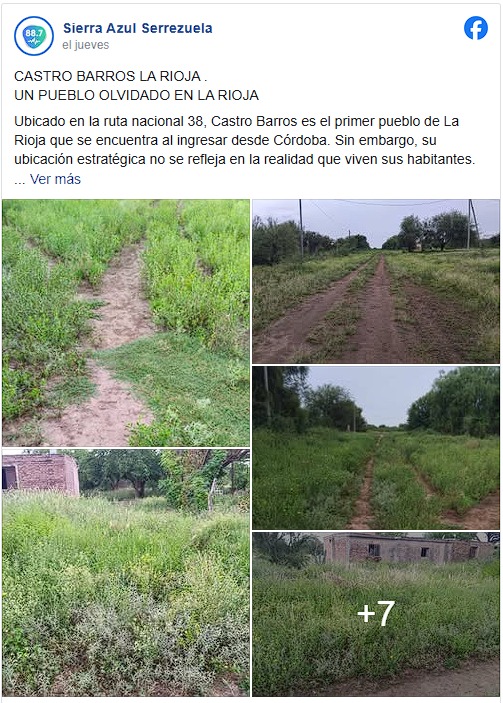Click the tall utility pole in the dirt road photo
The height and width of the screenshot is (703, 503).
point(301,229)
